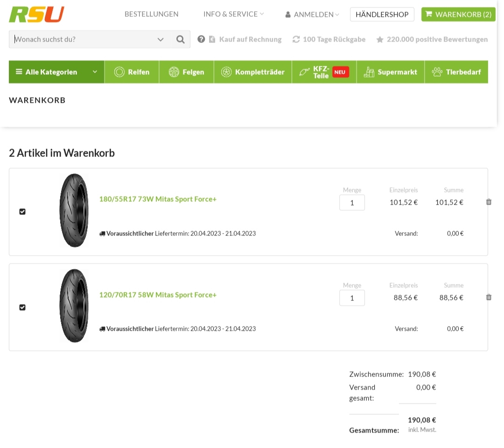Delete the 180/55R17 tire with trash icon
Viewport: 504px width, 448px height.
(x=489, y=202)
